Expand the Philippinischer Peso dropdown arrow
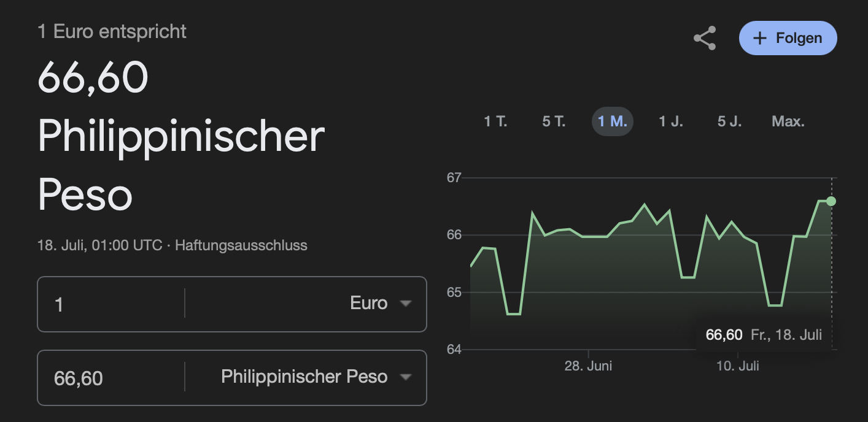This screenshot has height=422, width=868. click(405, 377)
